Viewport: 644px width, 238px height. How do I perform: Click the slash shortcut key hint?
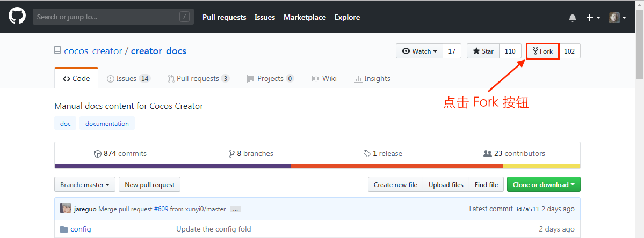pos(184,17)
